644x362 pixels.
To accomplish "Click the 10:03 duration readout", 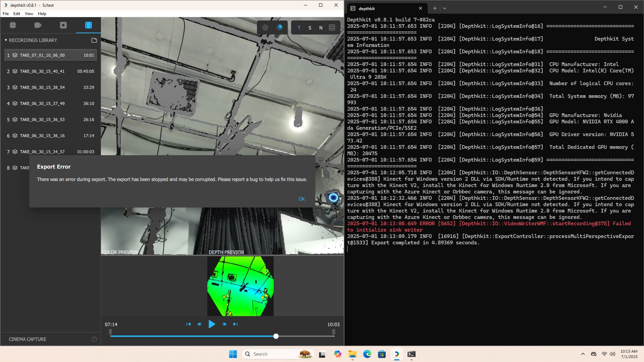I will pyautogui.click(x=333, y=324).
